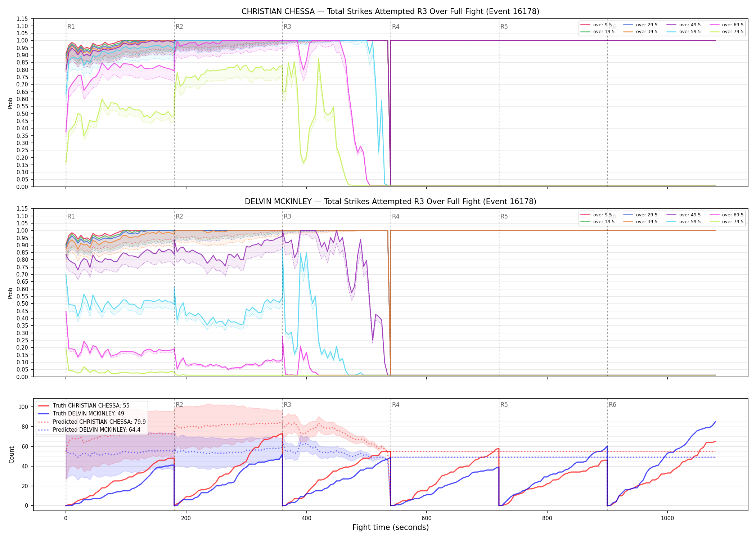
Task: Click the Count axis tick label 80
Action: click(24, 427)
